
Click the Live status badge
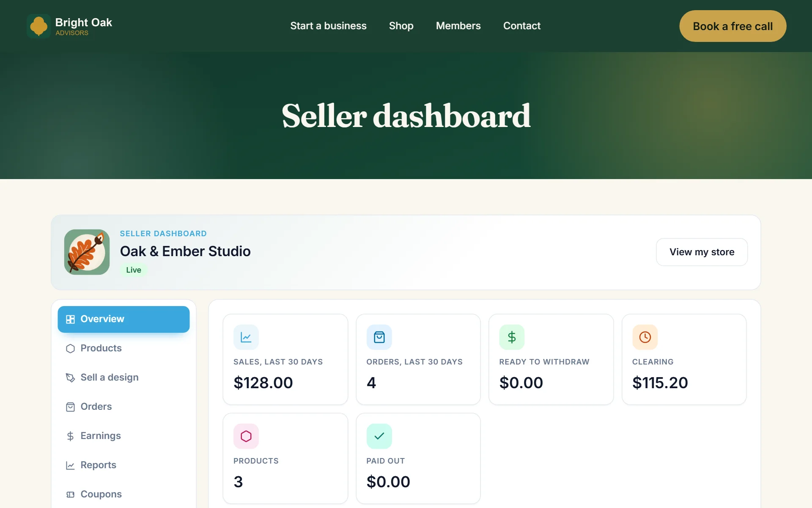click(x=134, y=270)
